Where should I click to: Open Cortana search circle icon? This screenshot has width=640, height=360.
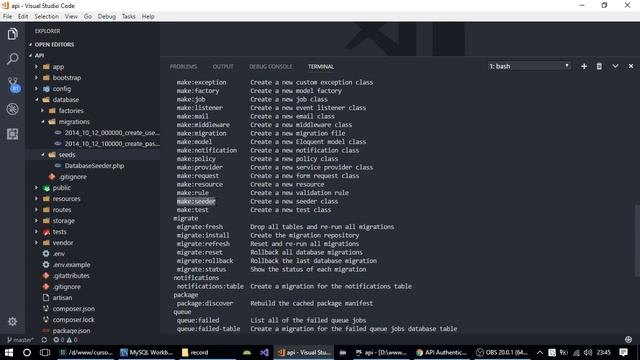pos(27,352)
